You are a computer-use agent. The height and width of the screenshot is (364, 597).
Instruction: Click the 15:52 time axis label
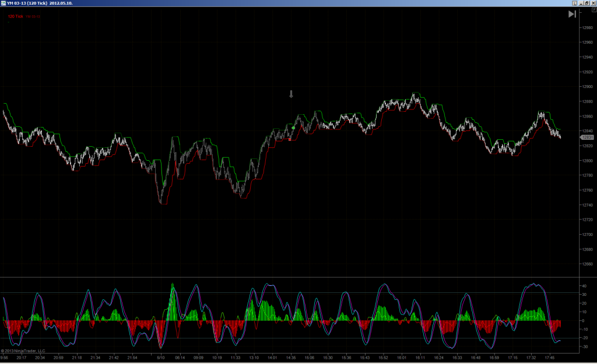point(384,358)
